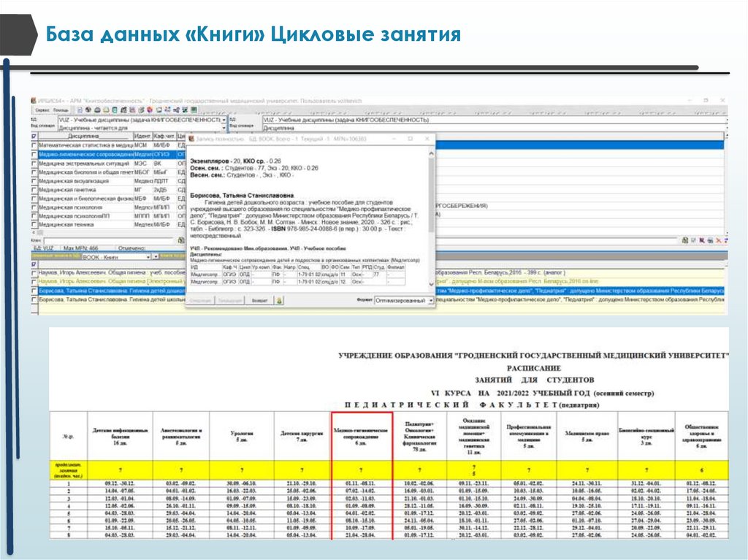Open the Формат Оптимизированный dropdown
Screen dimensions: 748x560
click(x=430, y=301)
